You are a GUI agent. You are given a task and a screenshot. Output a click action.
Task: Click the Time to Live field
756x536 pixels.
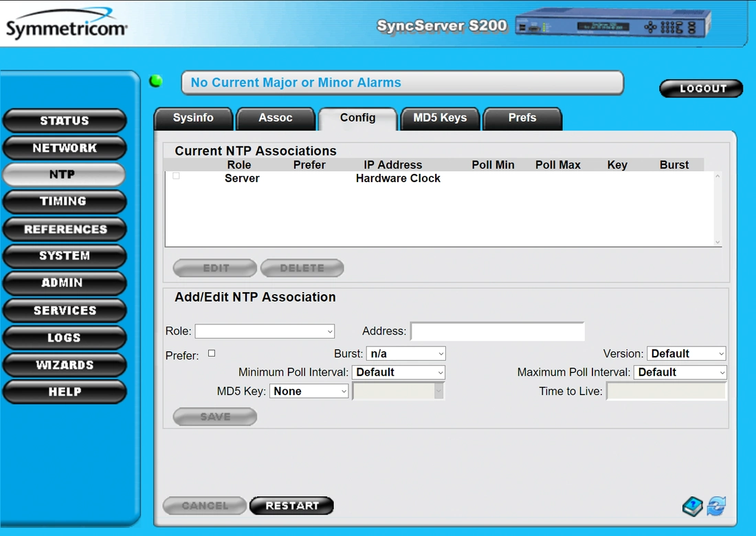click(x=666, y=391)
